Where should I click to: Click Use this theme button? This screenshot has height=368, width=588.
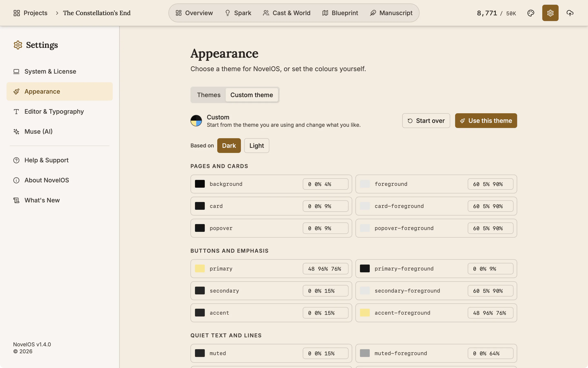(486, 121)
